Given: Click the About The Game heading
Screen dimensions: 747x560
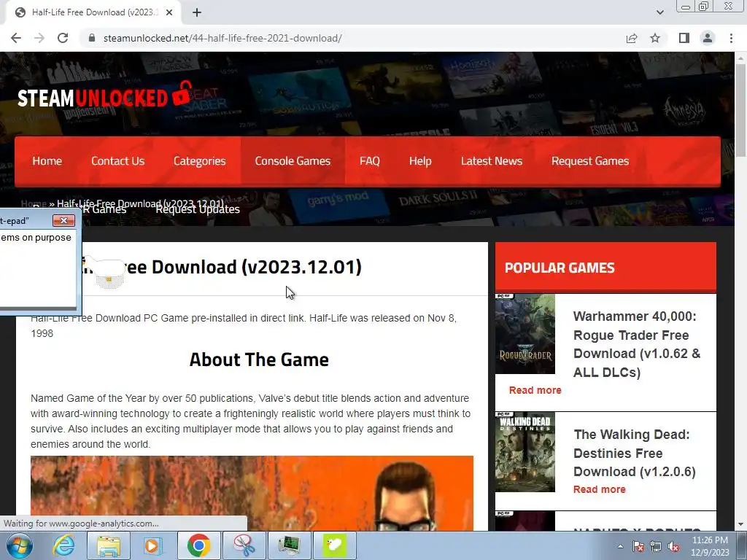Looking at the screenshot, I should click(259, 359).
